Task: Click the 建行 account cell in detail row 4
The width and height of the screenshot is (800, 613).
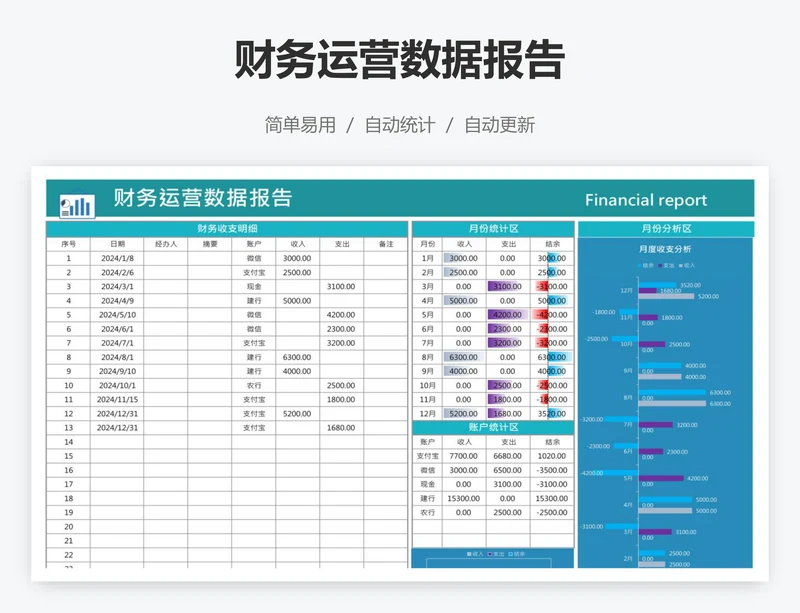Action: [x=254, y=301]
